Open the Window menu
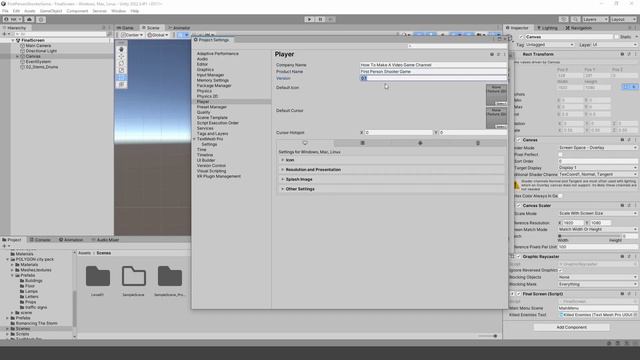The height and width of the screenshot is (360, 640). pyautogui.click(x=118, y=11)
